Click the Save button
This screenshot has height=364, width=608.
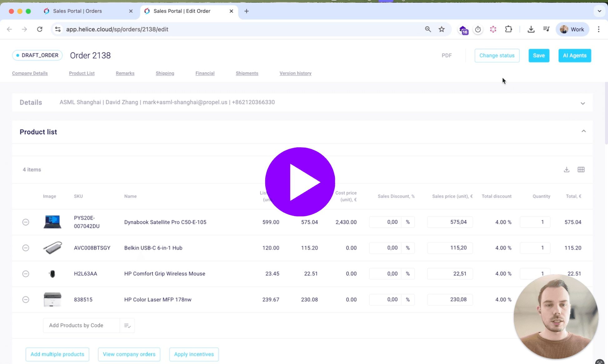pos(539,56)
